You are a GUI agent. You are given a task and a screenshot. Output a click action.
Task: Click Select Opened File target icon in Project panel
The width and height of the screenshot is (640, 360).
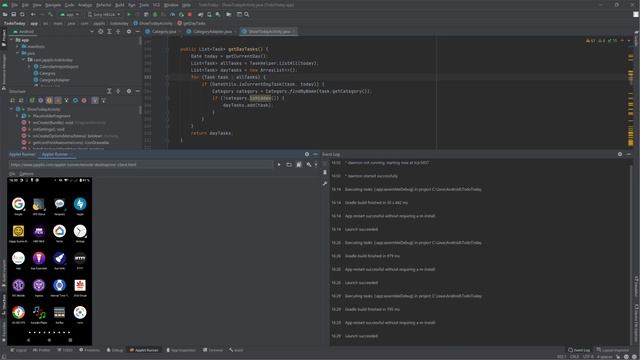100,31
